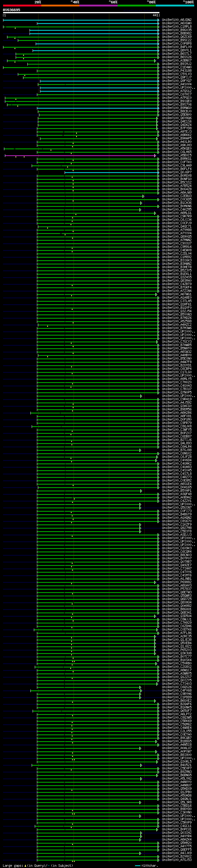Select the UniRef100_B1EKL1 label
197x868 pixels.
tap(177, 274)
